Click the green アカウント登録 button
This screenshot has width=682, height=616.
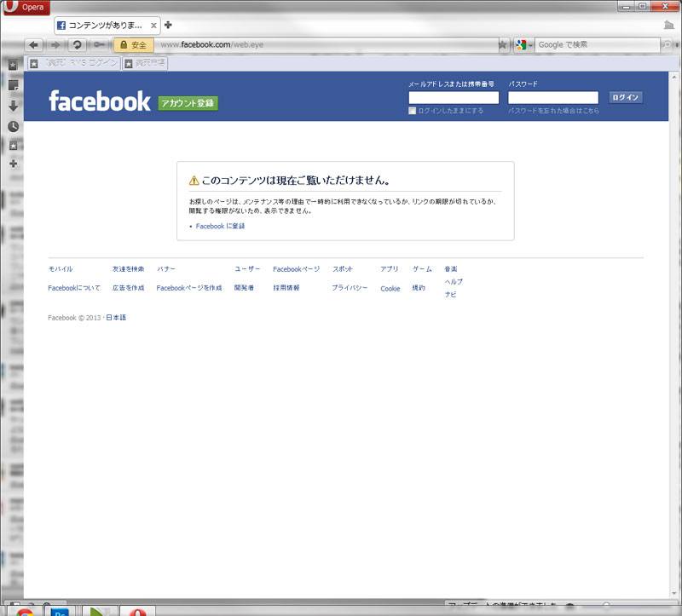point(188,103)
